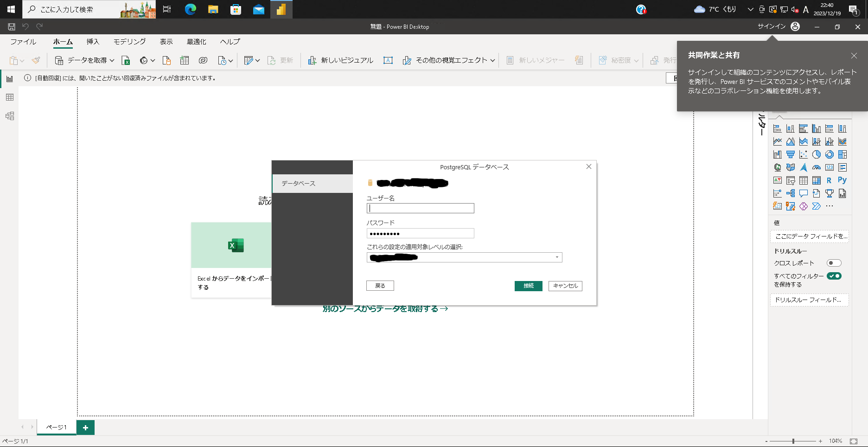Screen dimensions: 868x447
Task: Click the Enter data table icon
Action: coord(185,60)
